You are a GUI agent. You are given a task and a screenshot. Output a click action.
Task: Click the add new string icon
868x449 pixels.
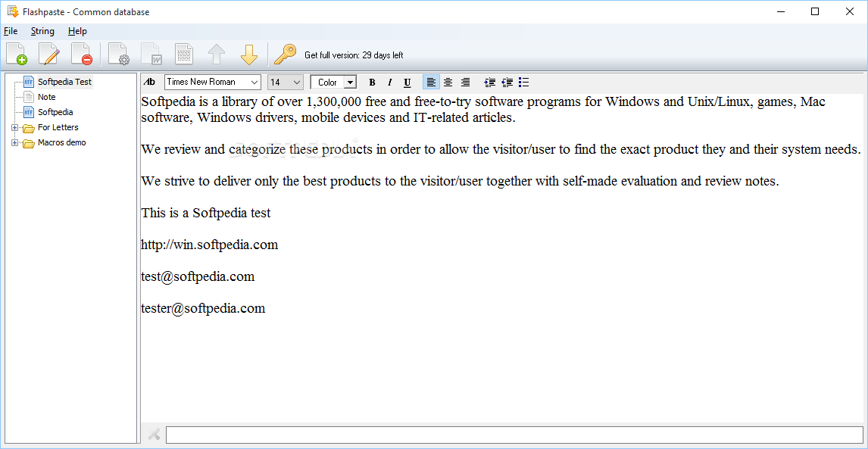pos(17,55)
